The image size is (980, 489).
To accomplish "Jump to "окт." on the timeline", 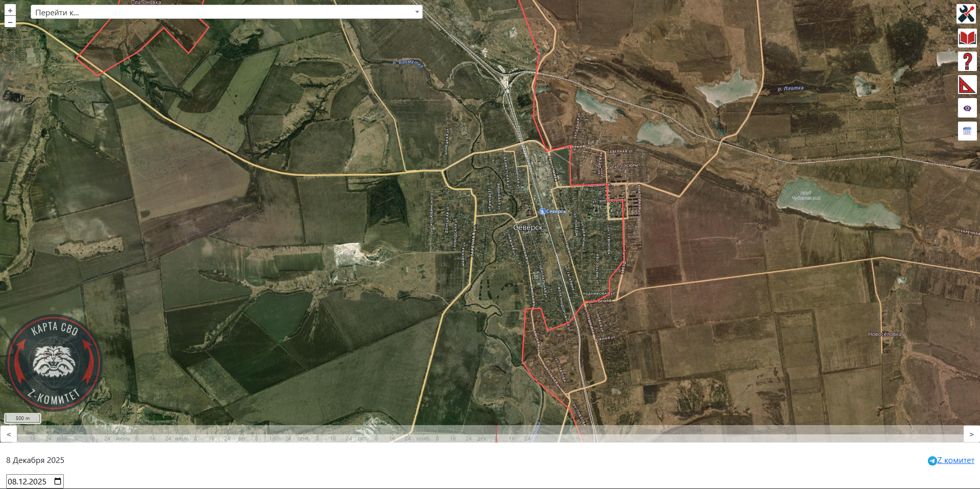I will [x=363, y=438].
